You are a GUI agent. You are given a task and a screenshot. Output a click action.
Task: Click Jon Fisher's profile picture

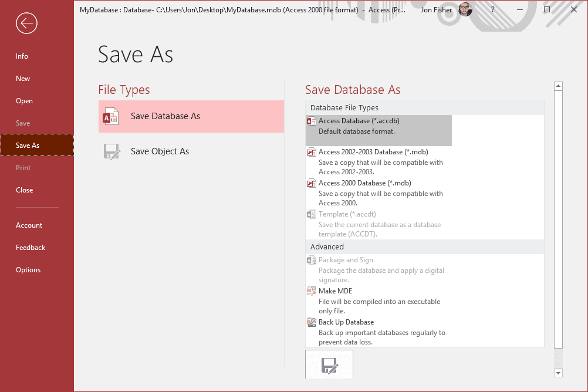click(465, 9)
